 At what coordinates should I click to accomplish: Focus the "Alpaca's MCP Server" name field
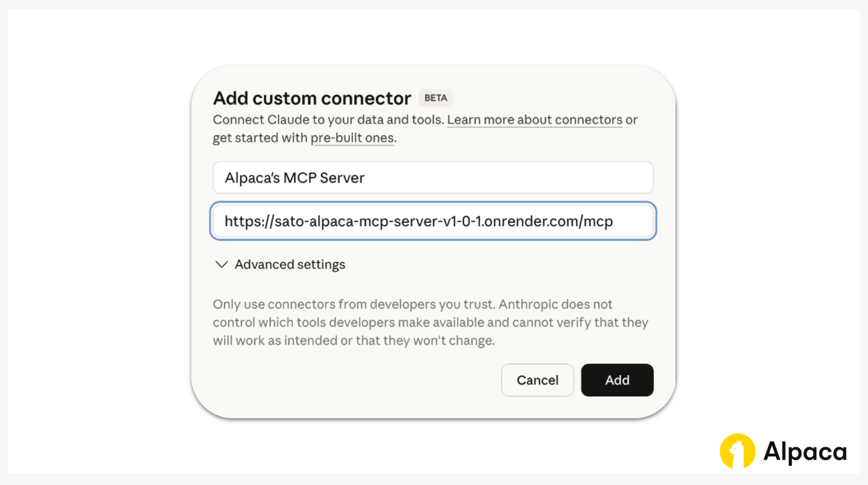click(x=433, y=177)
